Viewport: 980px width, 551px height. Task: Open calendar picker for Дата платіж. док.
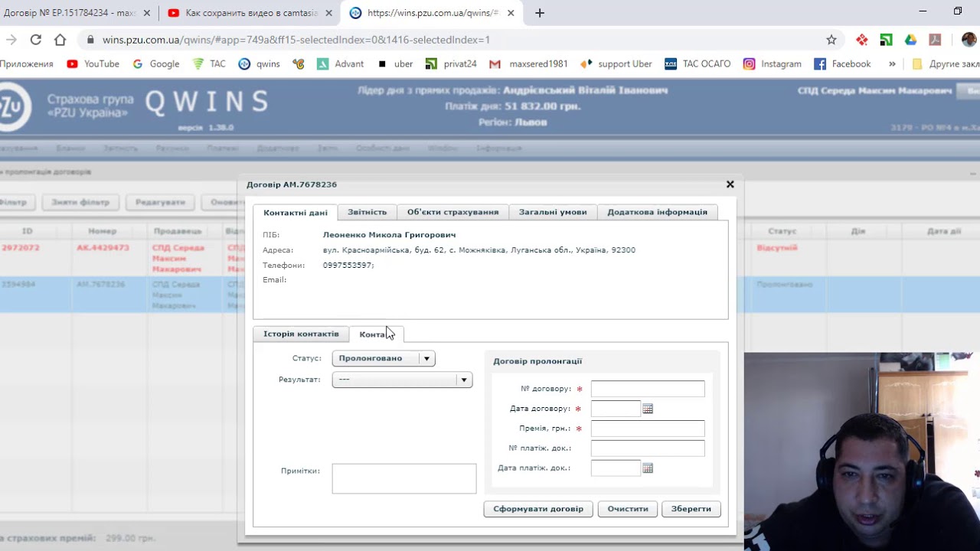(x=648, y=468)
